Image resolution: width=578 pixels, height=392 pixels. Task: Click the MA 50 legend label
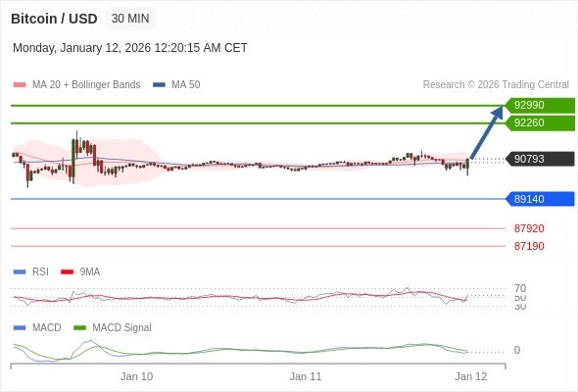(x=186, y=85)
